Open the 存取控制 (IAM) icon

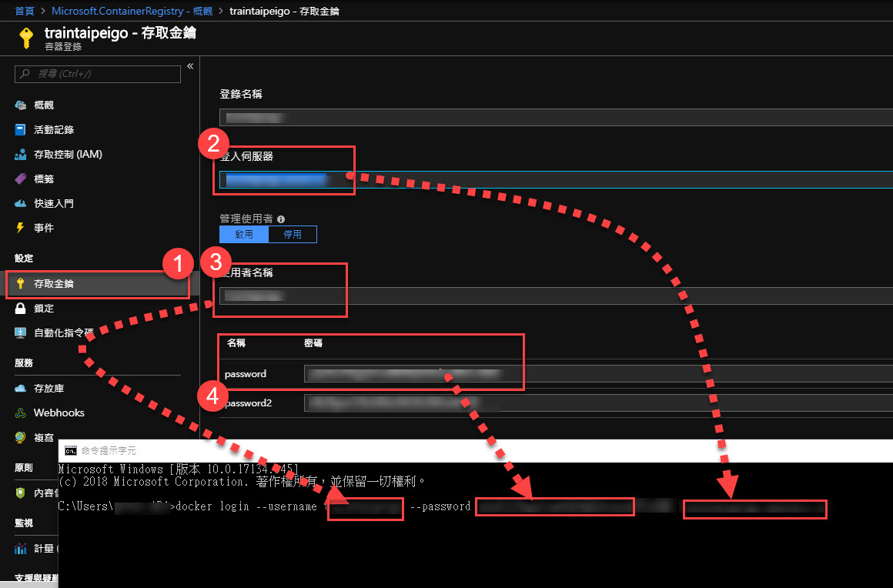coord(21,154)
